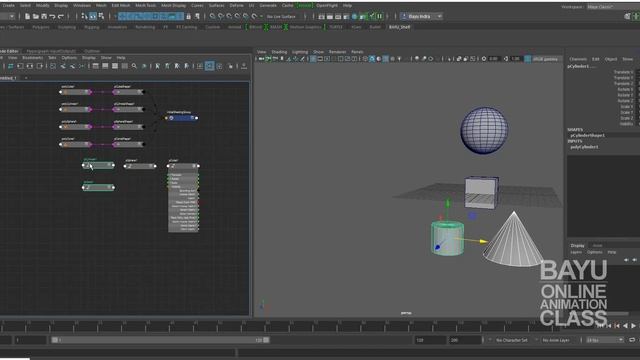The height and width of the screenshot is (360, 640).
Task: Click the Redo arrow icon
Action: point(61,16)
